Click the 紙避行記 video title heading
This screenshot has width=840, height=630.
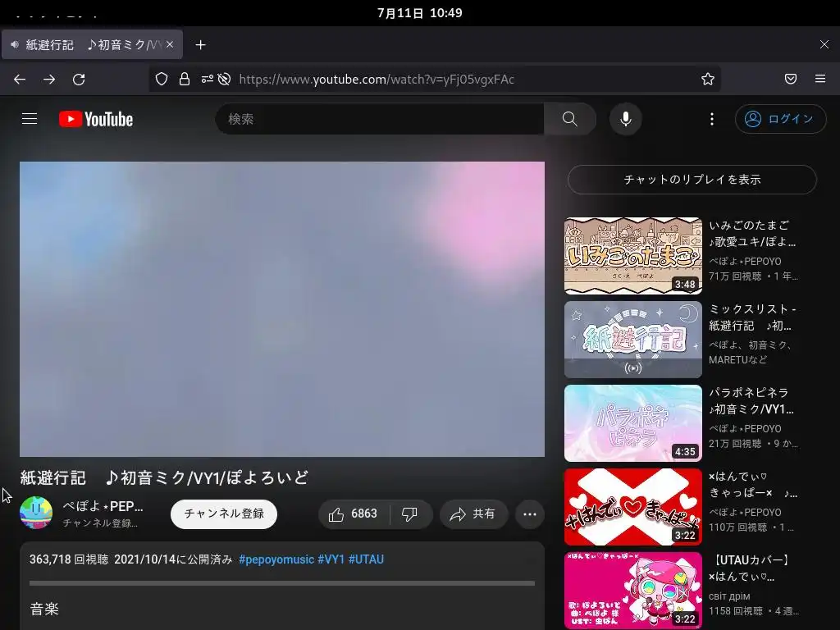click(164, 477)
